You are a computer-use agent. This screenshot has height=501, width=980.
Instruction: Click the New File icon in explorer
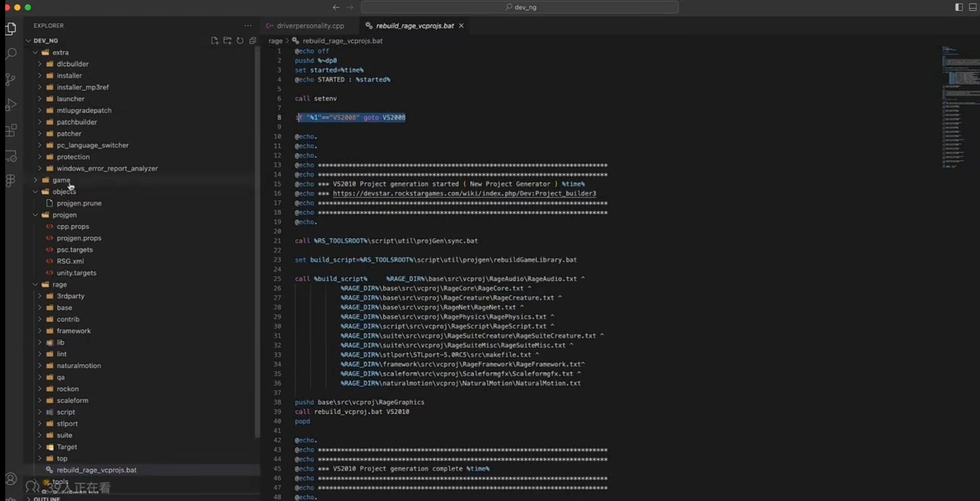[214, 40]
